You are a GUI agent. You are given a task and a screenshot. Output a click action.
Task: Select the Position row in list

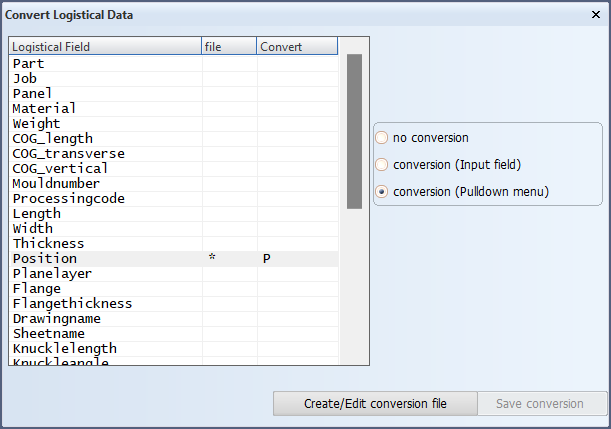[x=173, y=259]
